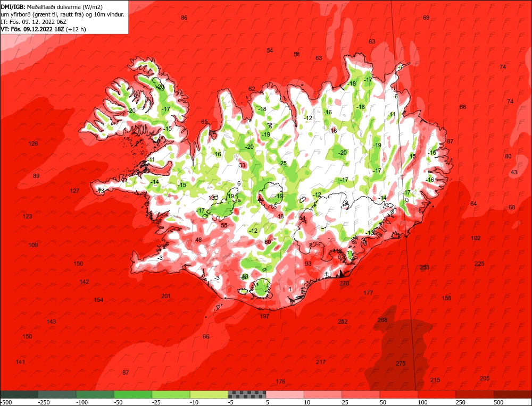Click the light green legend swatch between -25 and -10

coord(171,394)
